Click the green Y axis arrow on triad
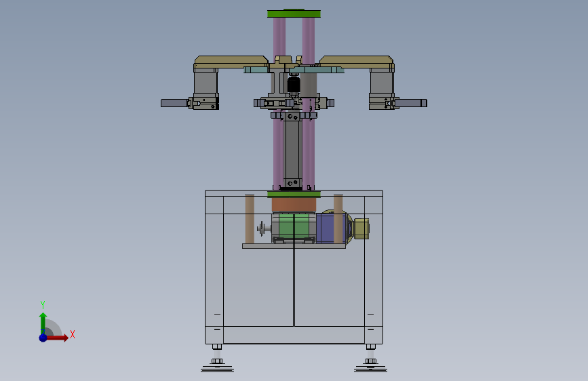Image resolution: width=588 pixels, height=381 pixels. pyautogui.click(x=43, y=323)
